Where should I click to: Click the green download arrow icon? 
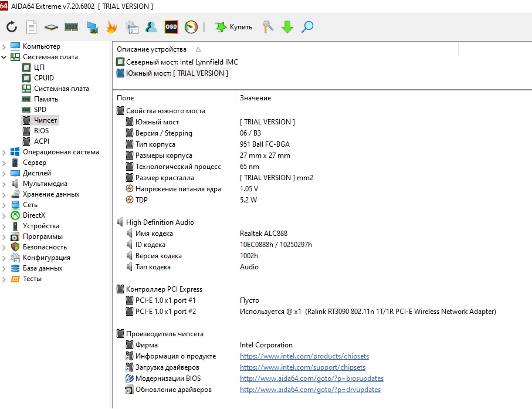coord(287,27)
